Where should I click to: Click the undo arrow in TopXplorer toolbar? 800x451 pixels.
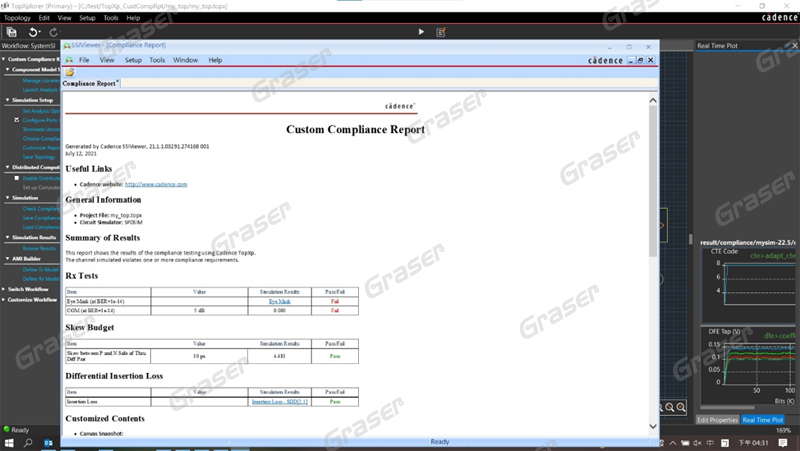point(33,32)
